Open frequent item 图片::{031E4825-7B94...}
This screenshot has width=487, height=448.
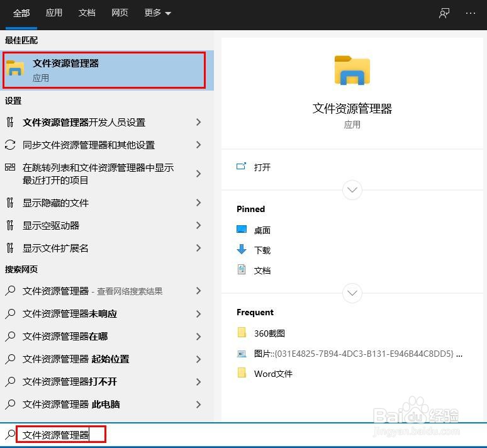click(x=358, y=354)
